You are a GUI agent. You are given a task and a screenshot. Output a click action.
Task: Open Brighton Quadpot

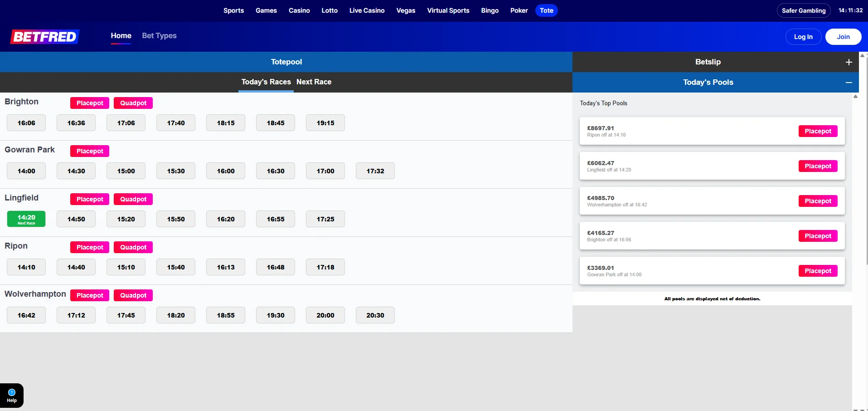pos(133,103)
